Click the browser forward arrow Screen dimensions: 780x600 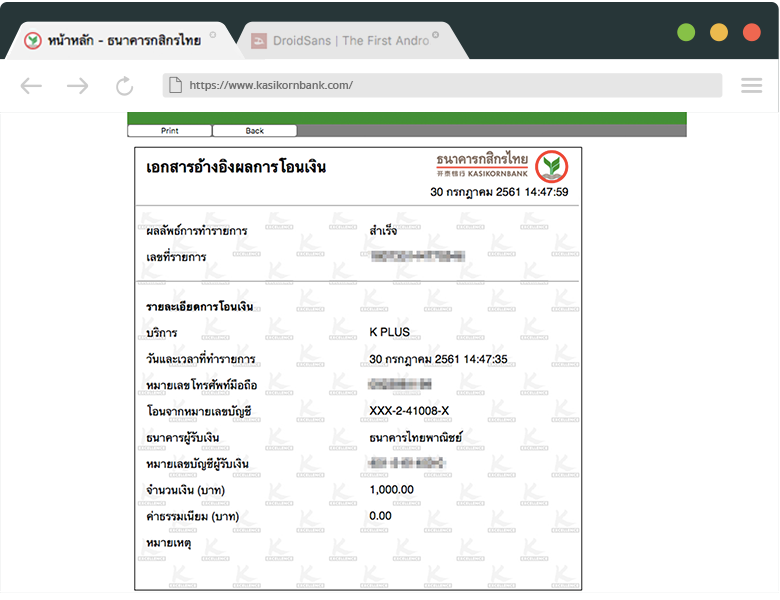(77, 86)
